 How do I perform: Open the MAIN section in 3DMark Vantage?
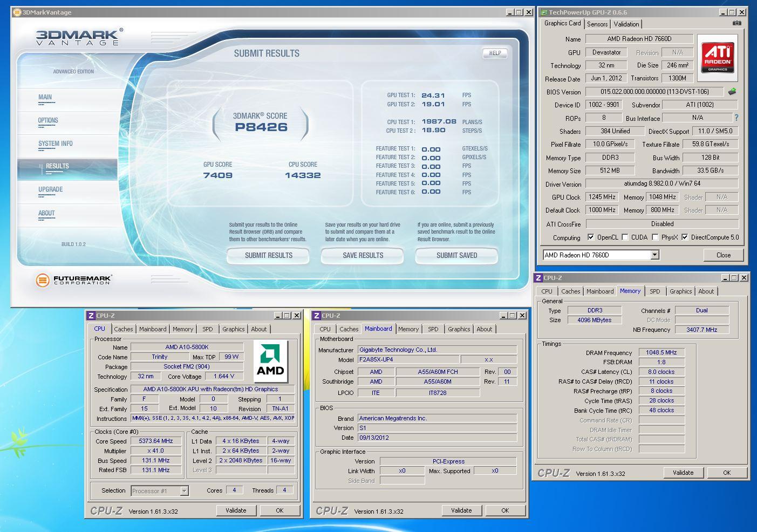45,98
